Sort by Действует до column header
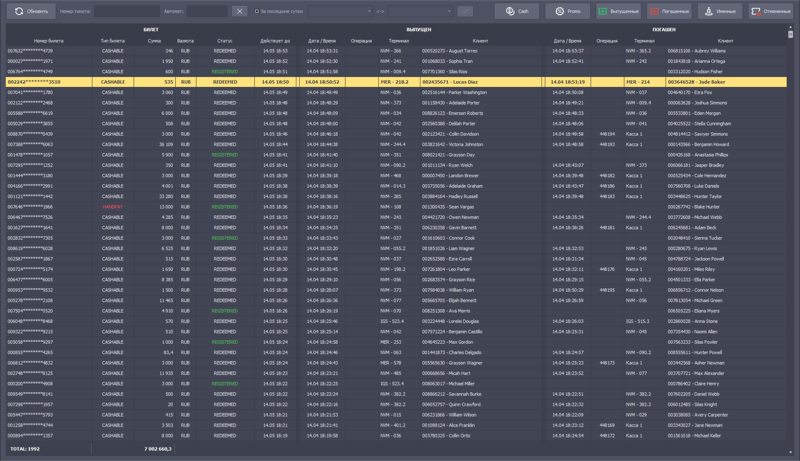This screenshot has width=800, height=461. click(275, 41)
